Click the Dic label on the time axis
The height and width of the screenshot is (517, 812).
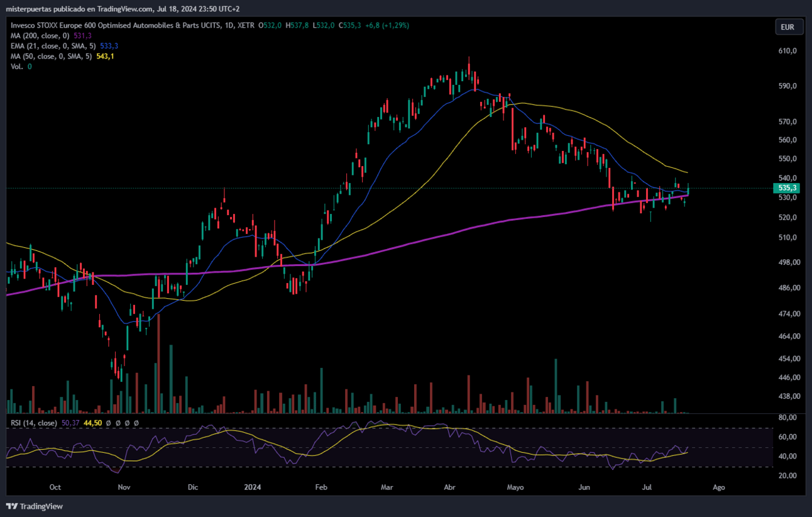click(193, 487)
